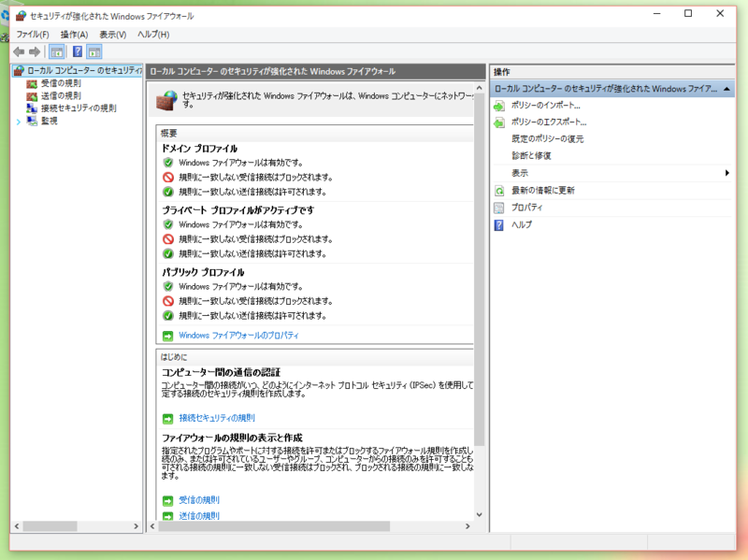Select 送信の規則 in the tree
This screenshot has width=748, height=560.
coord(61,96)
